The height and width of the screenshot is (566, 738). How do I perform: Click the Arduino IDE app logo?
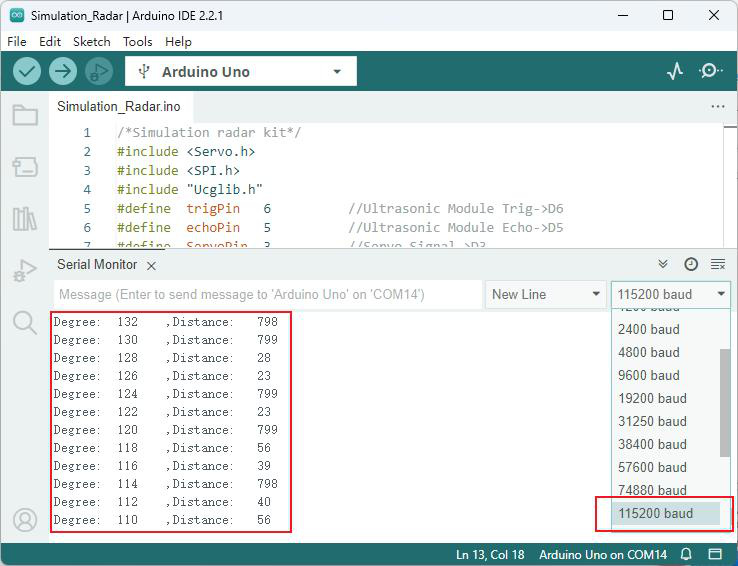tap(17, 15)
